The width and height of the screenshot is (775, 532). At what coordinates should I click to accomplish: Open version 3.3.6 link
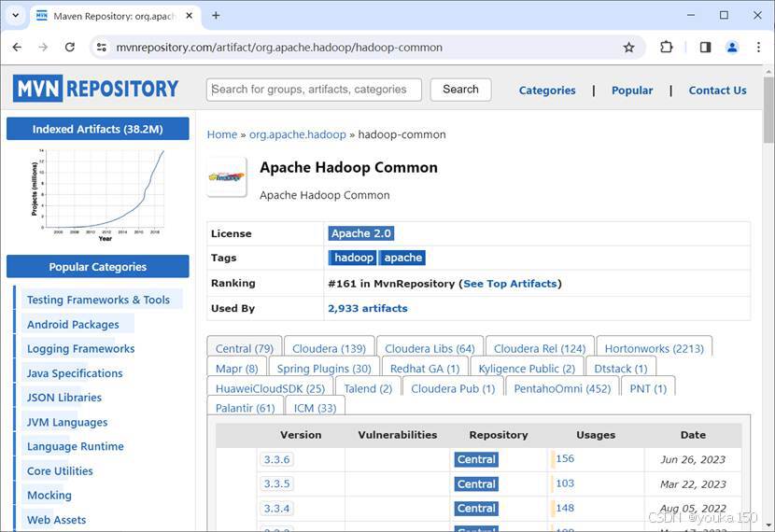tap(276, 459)
